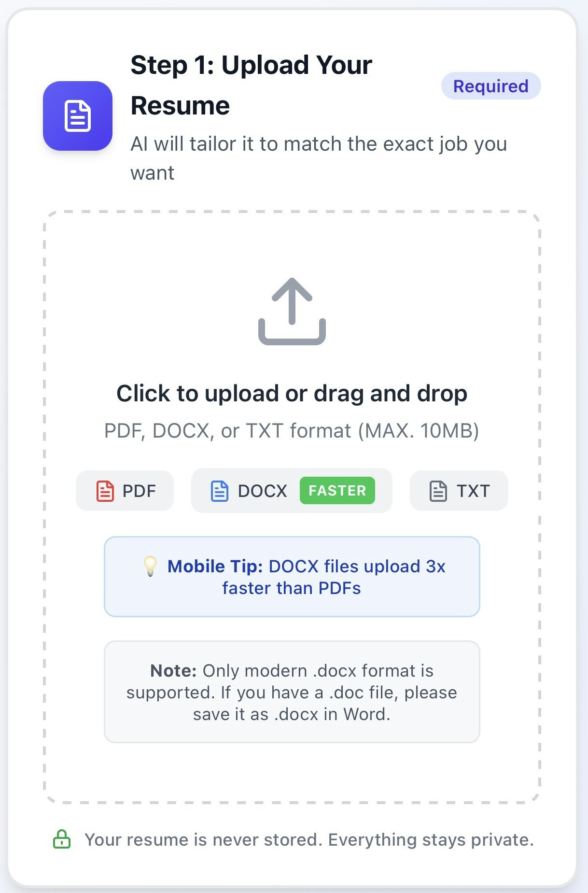
Task: Select the PDF format chip
Action: tap(124, 491)
